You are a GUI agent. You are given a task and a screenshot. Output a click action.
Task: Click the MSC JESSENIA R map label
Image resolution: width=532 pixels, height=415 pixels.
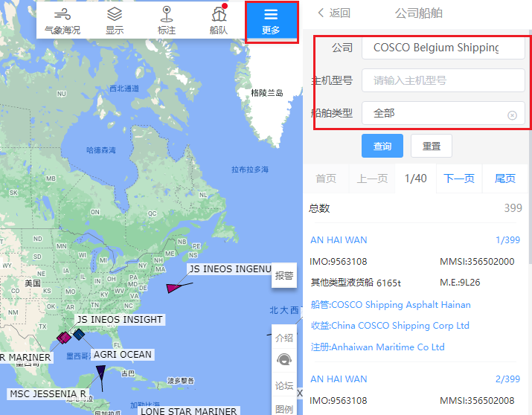pos(48,393)
